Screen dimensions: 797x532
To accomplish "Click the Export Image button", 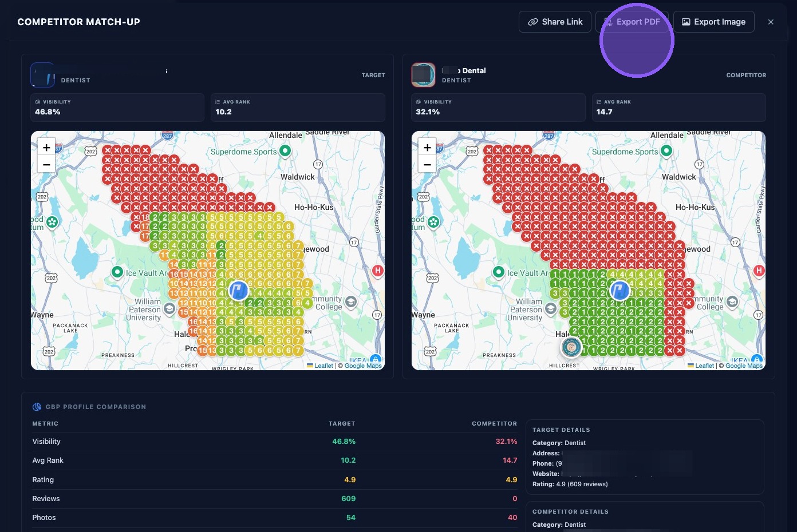I will tap(713, 22).
